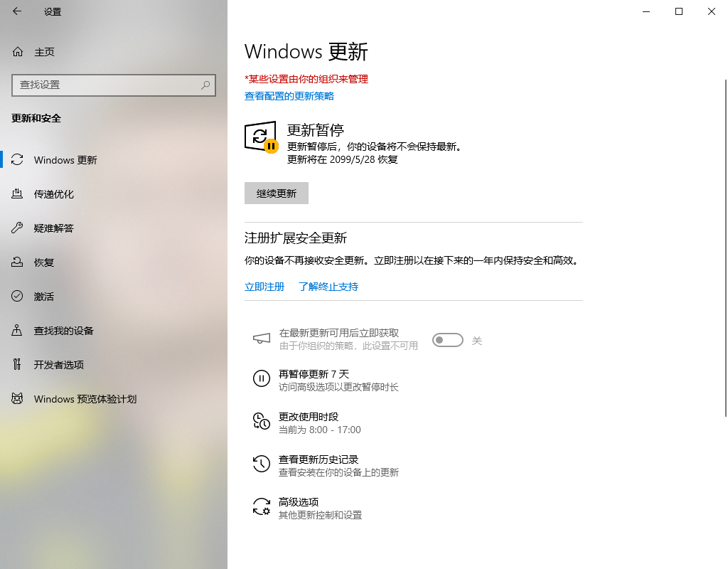Click the 当前为 8:00 - 17:00 text
The image size is (728, 569).
(319, 430)
